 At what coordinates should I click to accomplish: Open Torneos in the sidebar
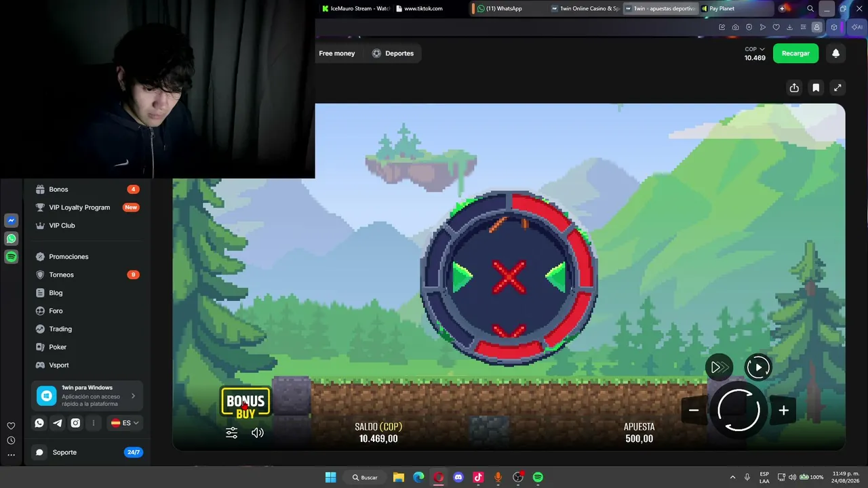[x=87, y=274]
